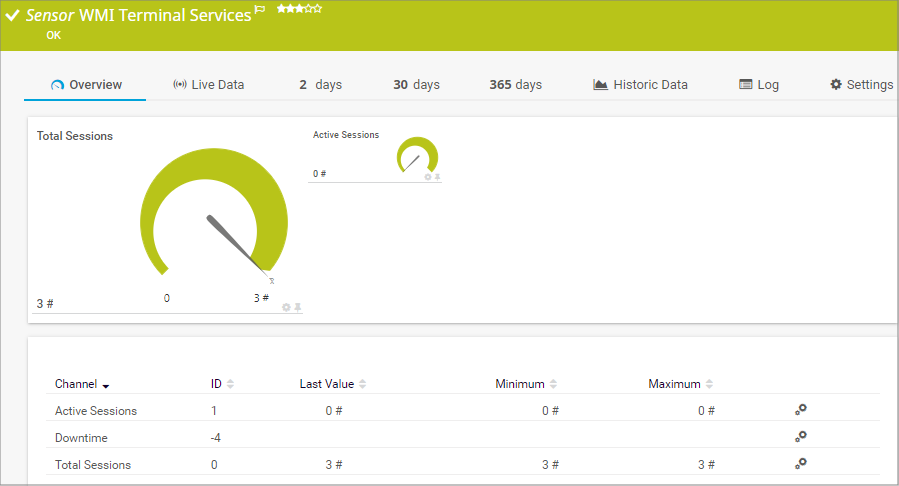Set priority using the star rating
Image resolution: width=899 pixels, height=486 pixels.
tap(299, 9)
